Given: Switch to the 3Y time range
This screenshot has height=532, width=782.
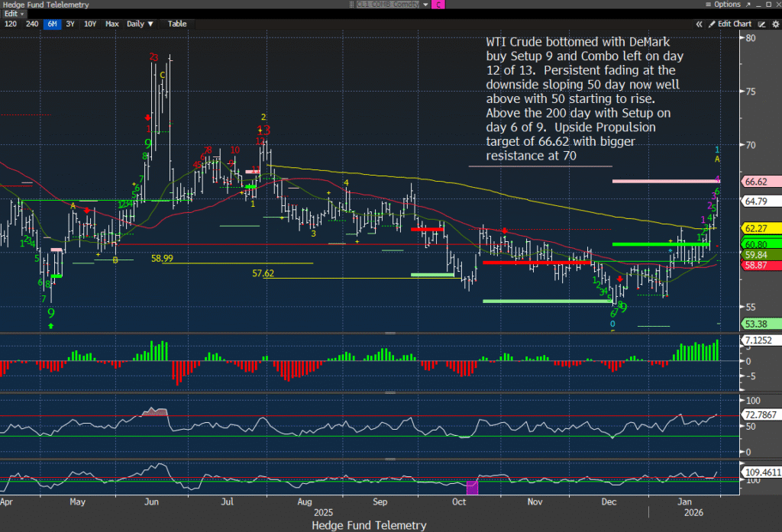Looking at the screenshot, I should (70, 24).
